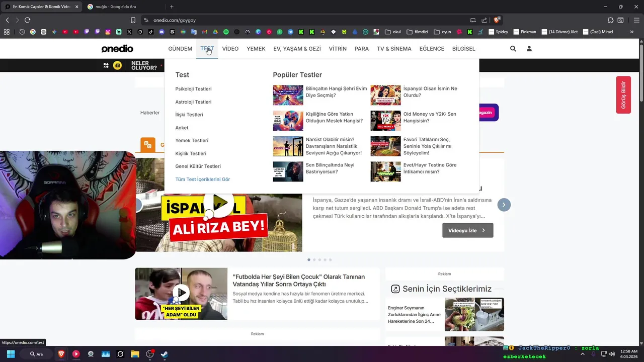The height and width of the screenshot is (362, 644).
Task: Open the Brave Shields lion icon
Action: click(x=497, y=20)
